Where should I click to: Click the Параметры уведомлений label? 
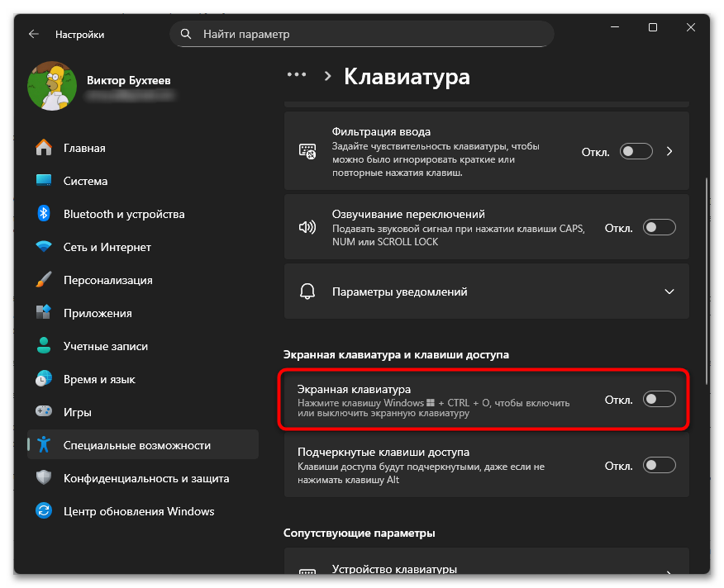pos(399,292)
